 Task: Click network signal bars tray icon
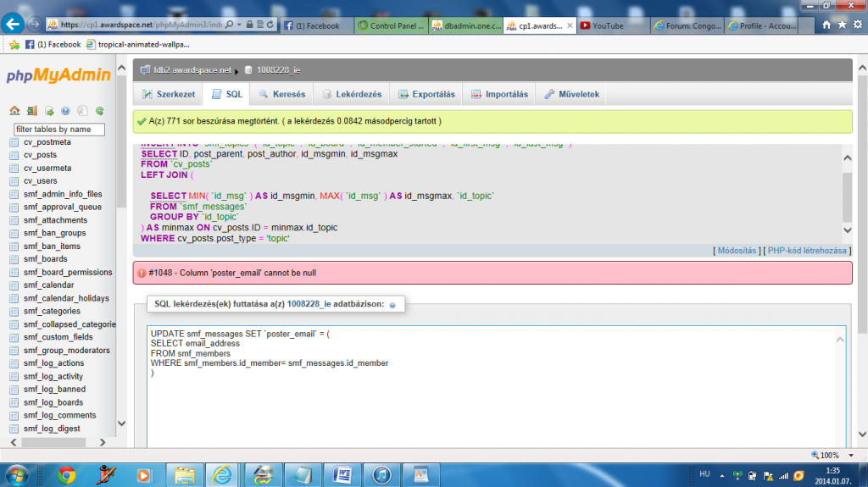(783, 475)
